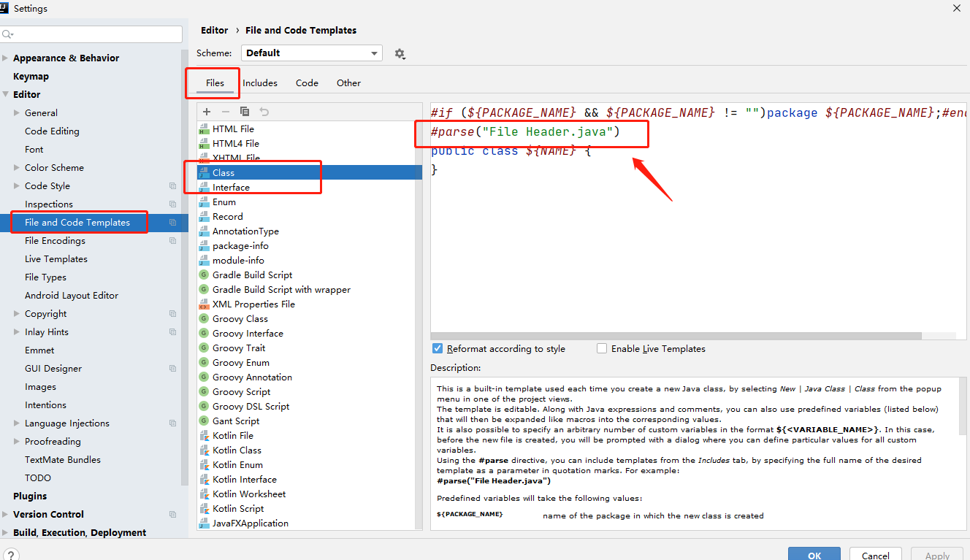This screenshot has height=560, width=970.
Task: Collapse the Editor section in the settings tree
Action: [x=6, y=95]
